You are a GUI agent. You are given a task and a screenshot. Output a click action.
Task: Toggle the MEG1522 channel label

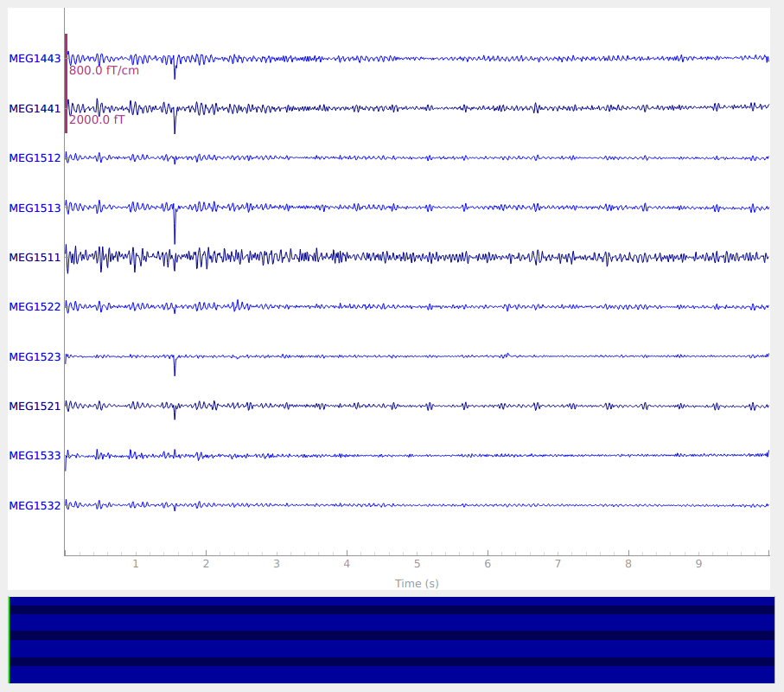pyautogui.click(x=35, y=307)
